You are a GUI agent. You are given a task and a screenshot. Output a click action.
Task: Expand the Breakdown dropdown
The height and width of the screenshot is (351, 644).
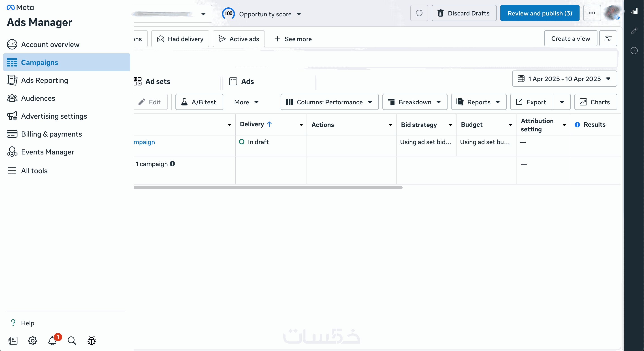pyautogui.click(x=414, y=102)
